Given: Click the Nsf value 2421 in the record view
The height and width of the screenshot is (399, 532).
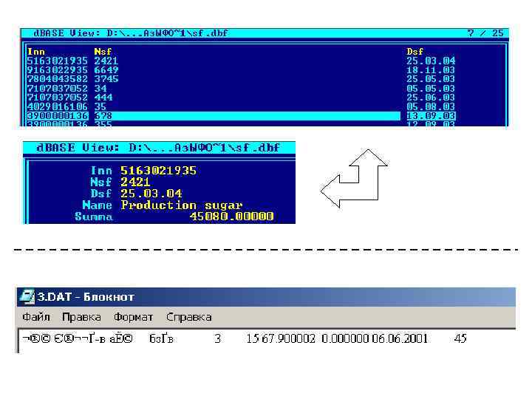Looking at the screenshot, I should pos(135,183).
